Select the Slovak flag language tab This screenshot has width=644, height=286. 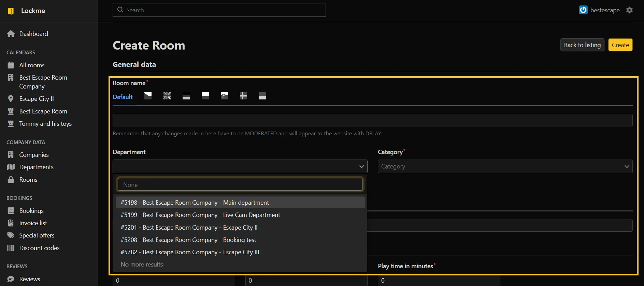pos(224,96)
